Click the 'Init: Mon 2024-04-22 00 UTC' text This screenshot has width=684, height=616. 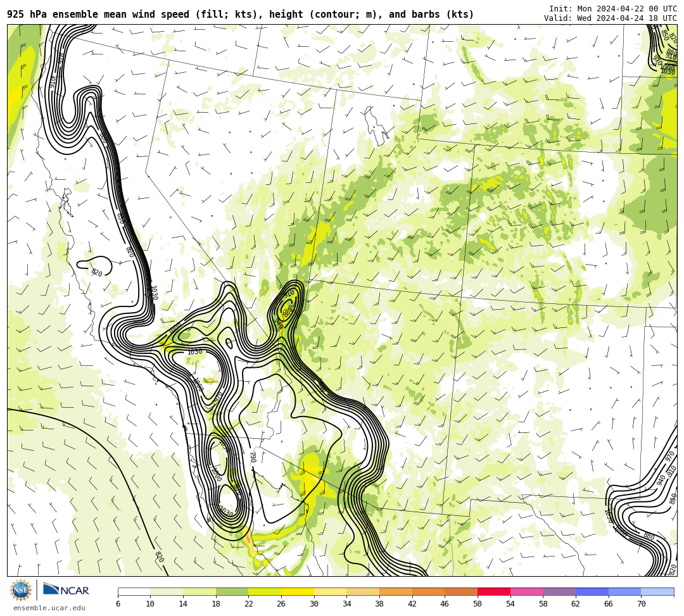pos(613,9)
